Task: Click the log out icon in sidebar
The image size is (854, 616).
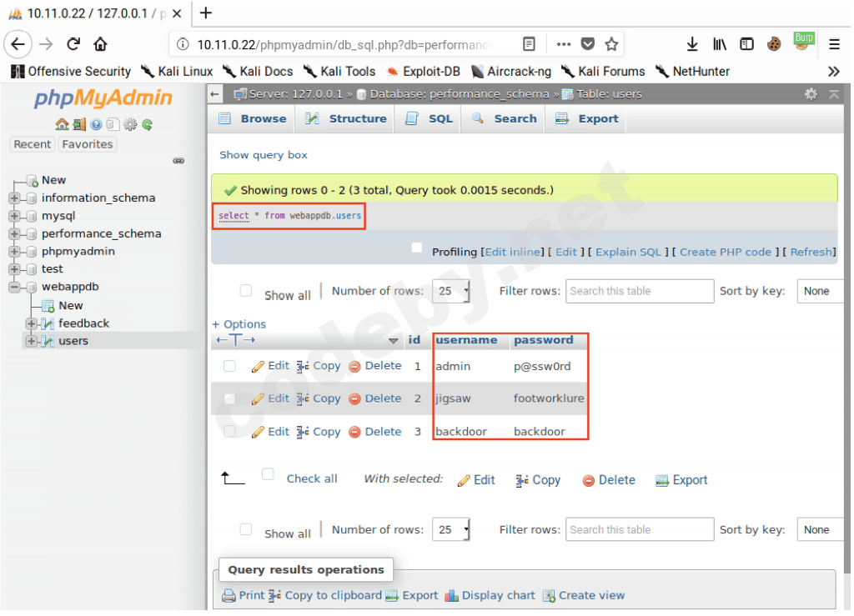Action: [x=79, y=124]
